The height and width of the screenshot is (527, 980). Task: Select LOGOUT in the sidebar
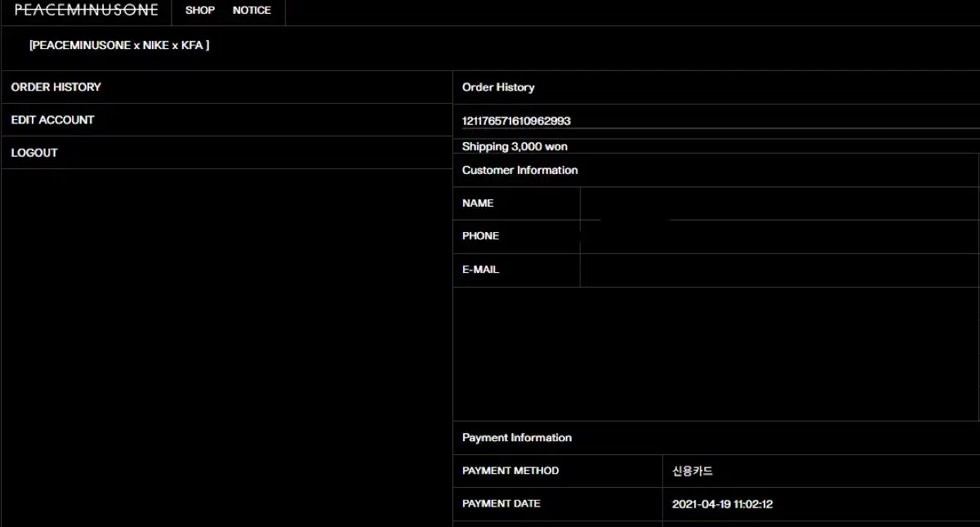34,153
